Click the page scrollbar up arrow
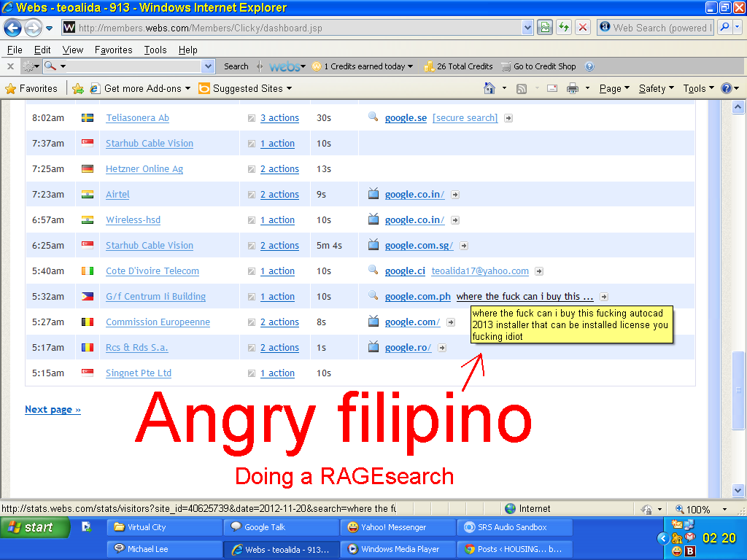This screenshot has width=747, height=560. (738, 107)
